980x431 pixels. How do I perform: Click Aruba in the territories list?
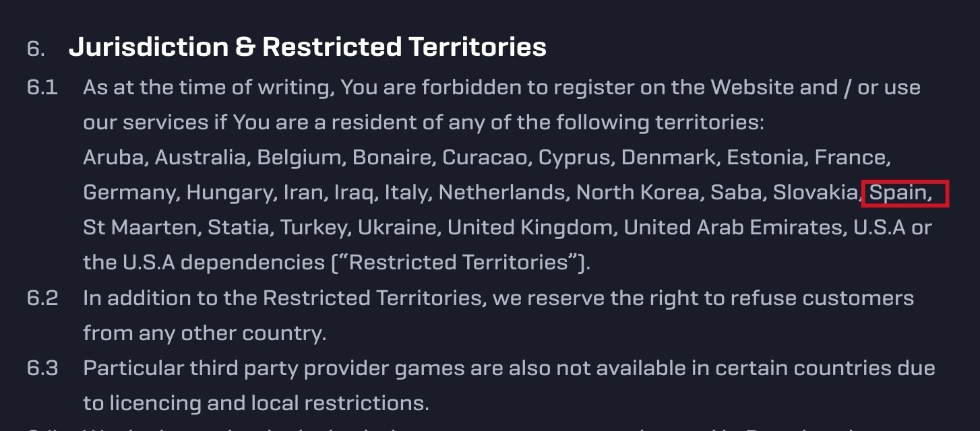113,158
